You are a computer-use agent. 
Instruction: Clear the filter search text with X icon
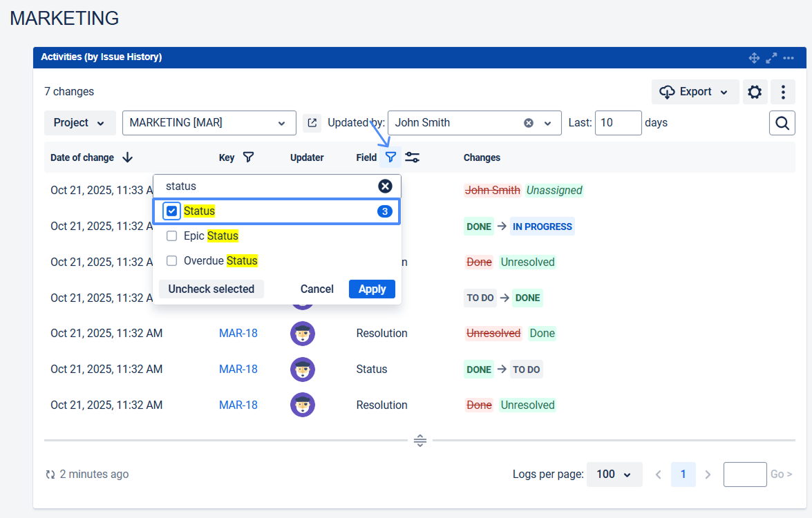[386, 186]
